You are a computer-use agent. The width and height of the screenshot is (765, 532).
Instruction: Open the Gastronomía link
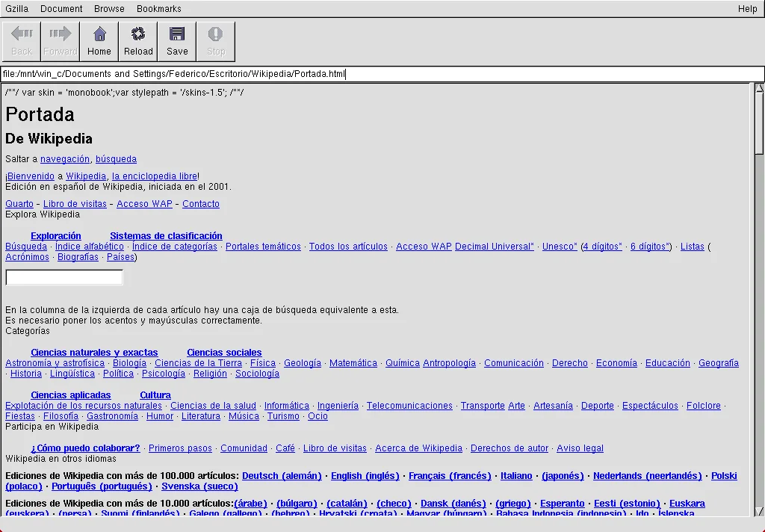click(112, 416)
